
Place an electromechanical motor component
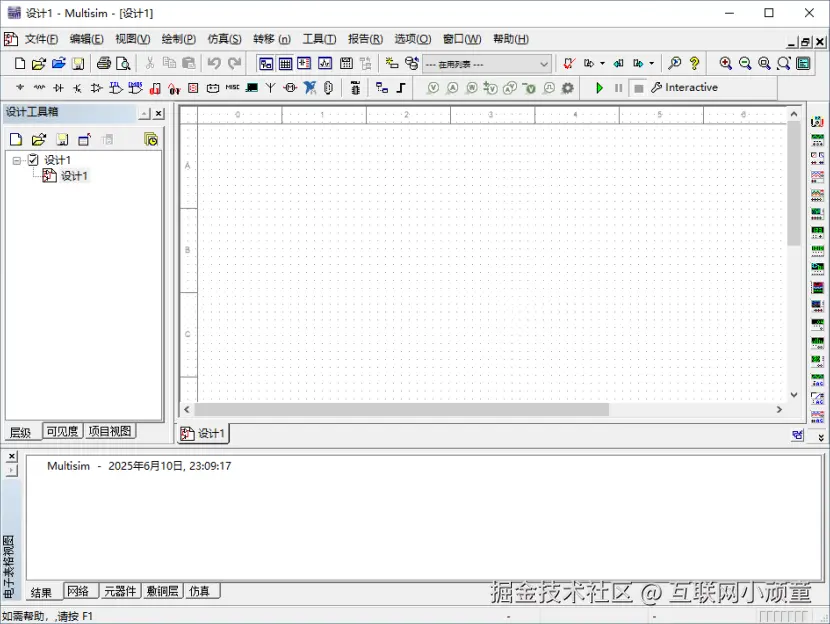tap(290, 87)
